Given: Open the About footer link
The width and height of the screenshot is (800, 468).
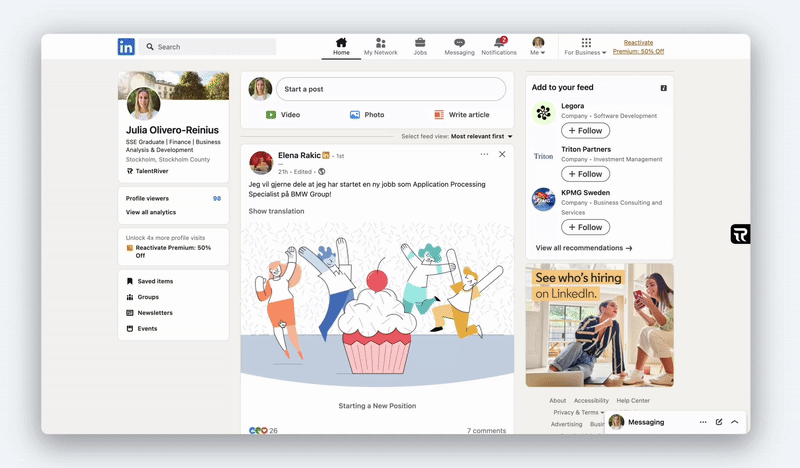Looking at the screenshot, I should tap(558, 401).
